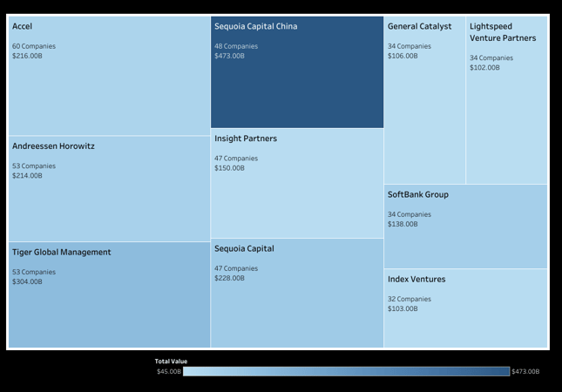Image resolution: width=562 pixels, height=392 pixels.
Task: Click 47 Companies under Insight Partners
Action: pos(236,159)
